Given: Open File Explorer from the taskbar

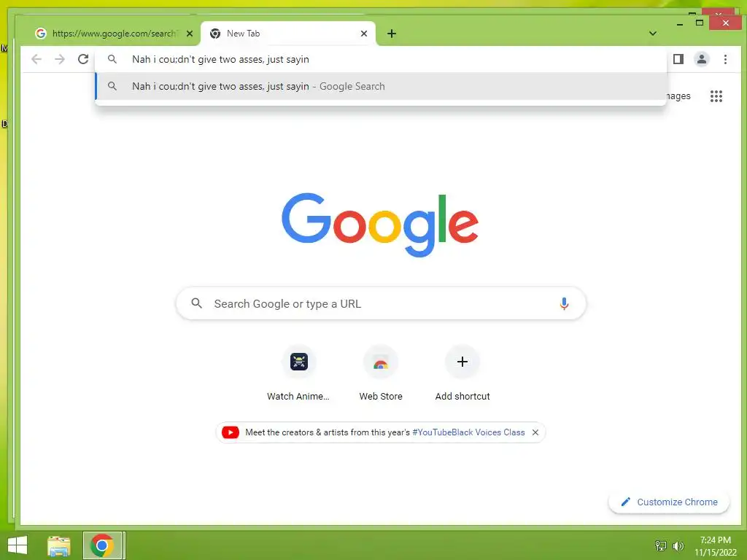Looking at the screenshot, I should [59, 545].
